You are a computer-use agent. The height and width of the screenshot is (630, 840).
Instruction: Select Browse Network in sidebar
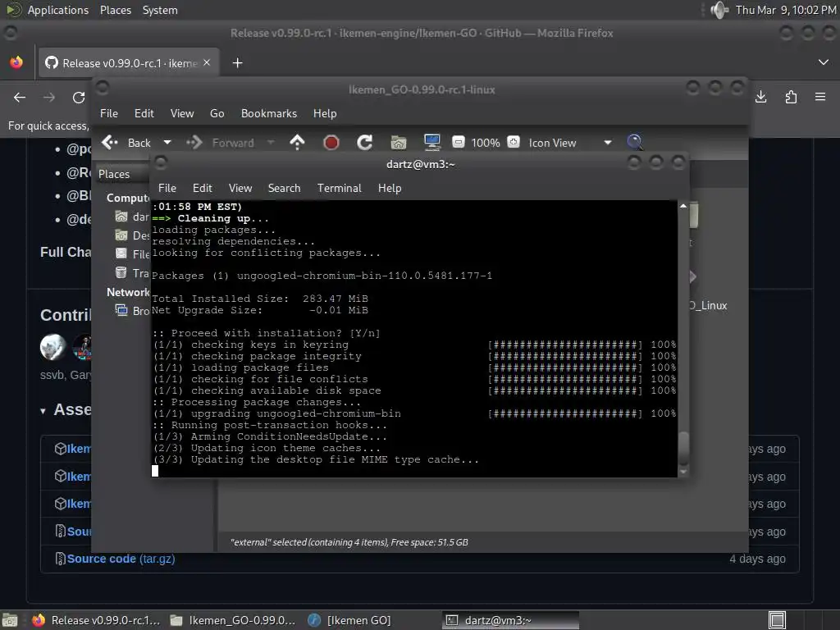133,311
